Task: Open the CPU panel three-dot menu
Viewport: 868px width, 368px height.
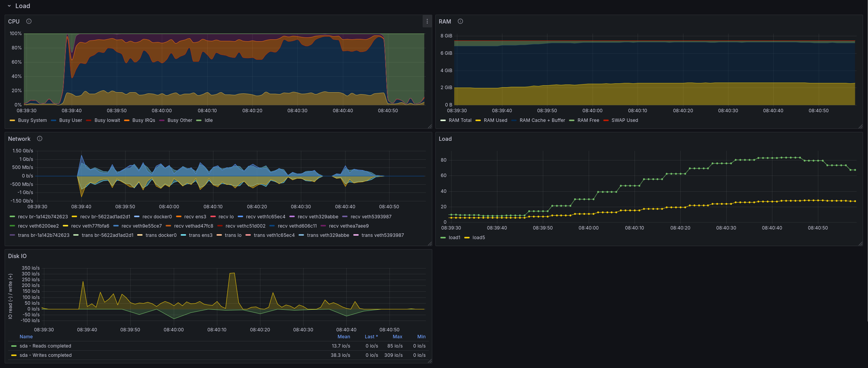Action: [427, 22]
